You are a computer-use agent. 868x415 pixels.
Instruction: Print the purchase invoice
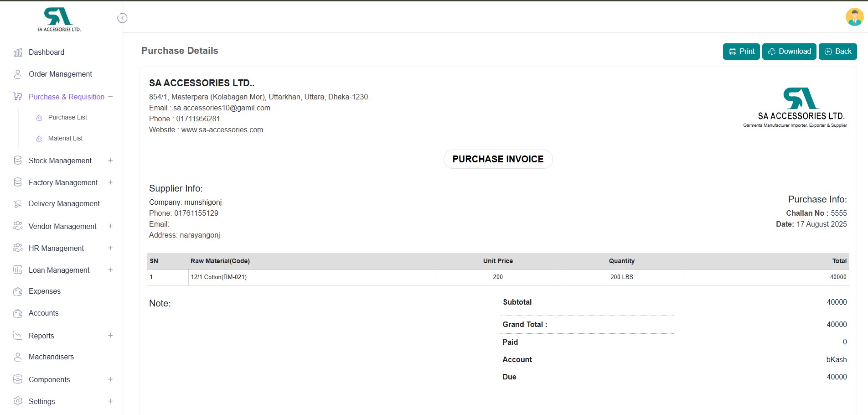point(741,52)
